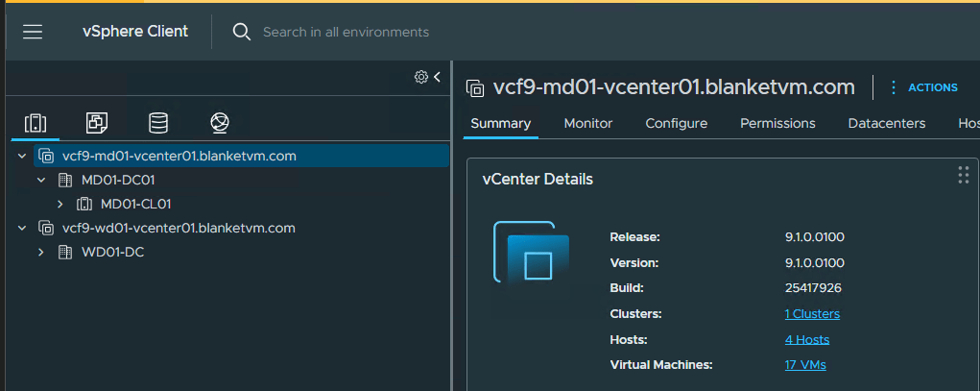Click the vCenter icon in the page title
This screenshot has width=980, height=391.
475,88
